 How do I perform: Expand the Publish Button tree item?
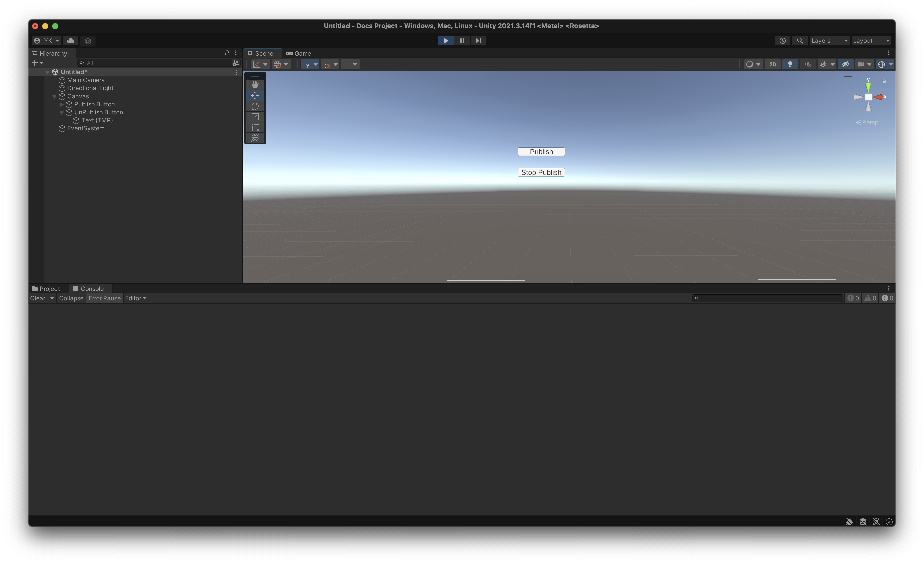(62, 104)
